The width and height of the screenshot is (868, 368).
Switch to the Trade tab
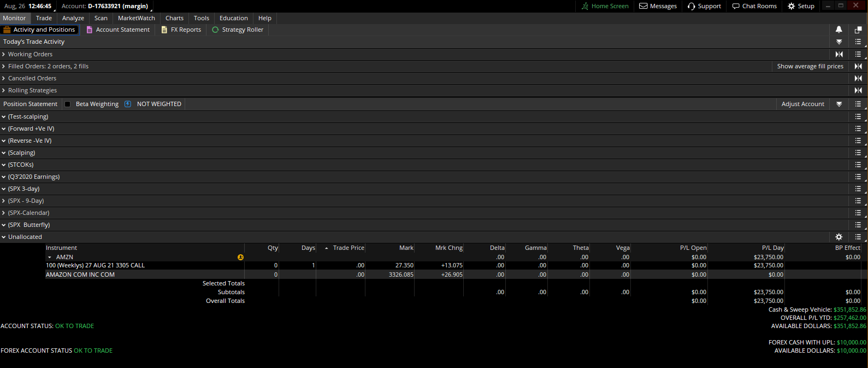pos(44,18)
